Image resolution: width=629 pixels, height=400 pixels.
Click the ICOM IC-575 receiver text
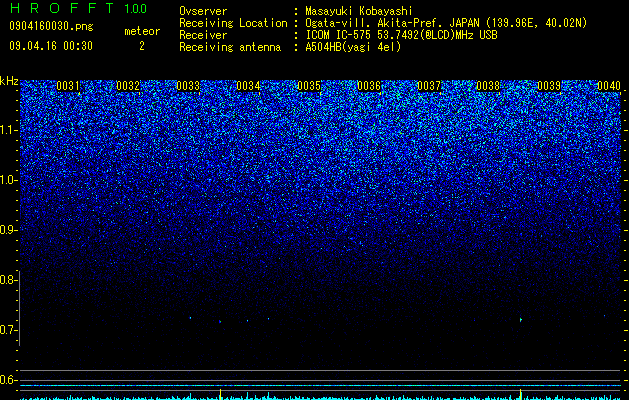[x=340, y=35]
